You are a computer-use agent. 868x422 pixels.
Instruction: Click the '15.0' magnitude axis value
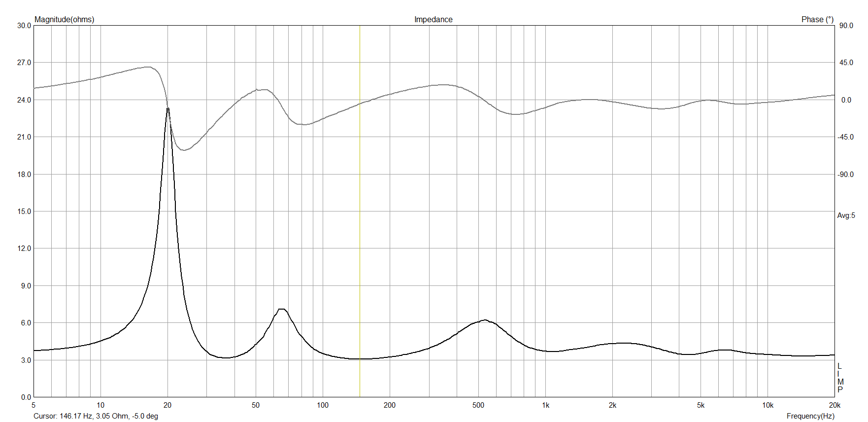tap(24, 211)
